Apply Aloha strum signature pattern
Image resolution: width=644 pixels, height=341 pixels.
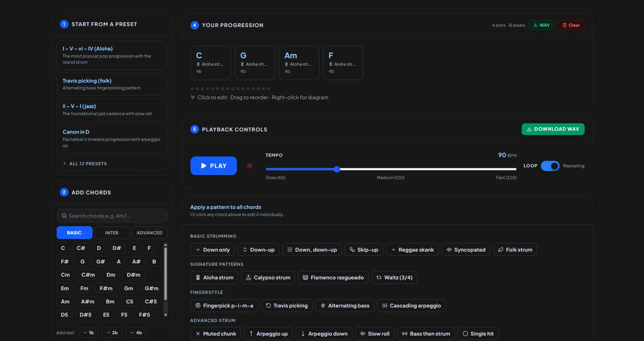point(214,278)
